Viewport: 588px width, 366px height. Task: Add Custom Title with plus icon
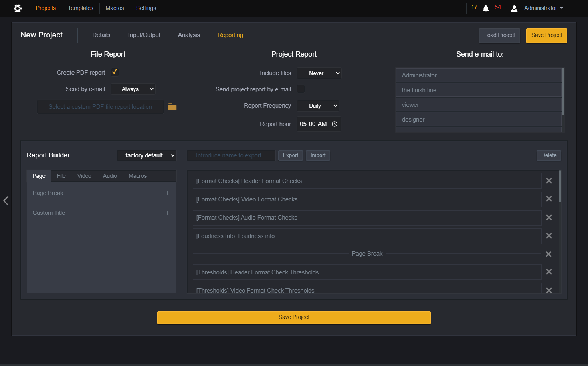[168, 213]
